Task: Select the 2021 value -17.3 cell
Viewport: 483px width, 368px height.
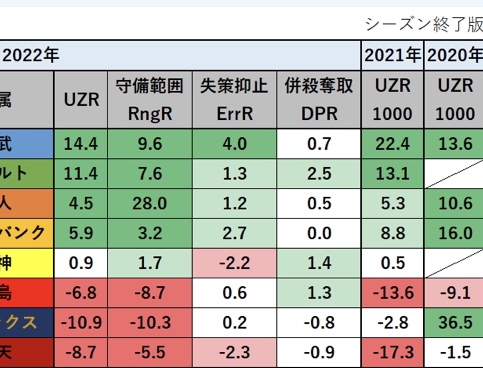Action: tap(392, 352)
